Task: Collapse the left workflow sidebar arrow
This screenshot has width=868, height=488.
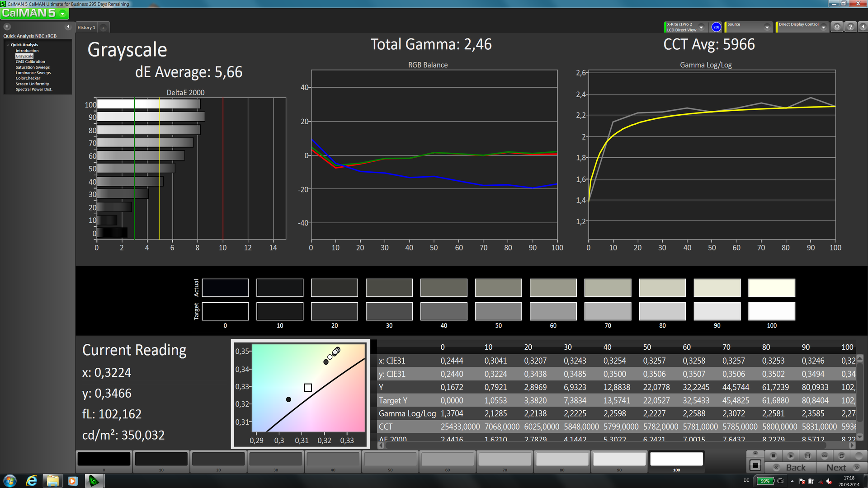Action: [68, 27]
